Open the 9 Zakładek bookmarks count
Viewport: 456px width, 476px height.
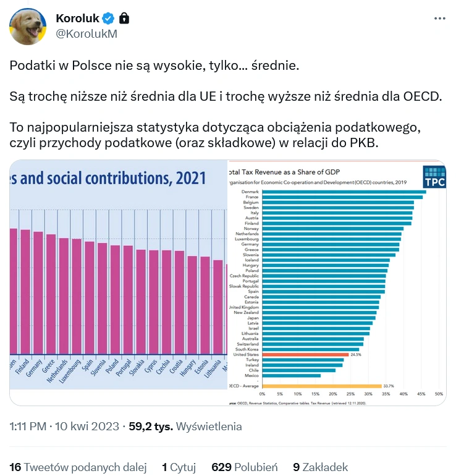[321, 467]
